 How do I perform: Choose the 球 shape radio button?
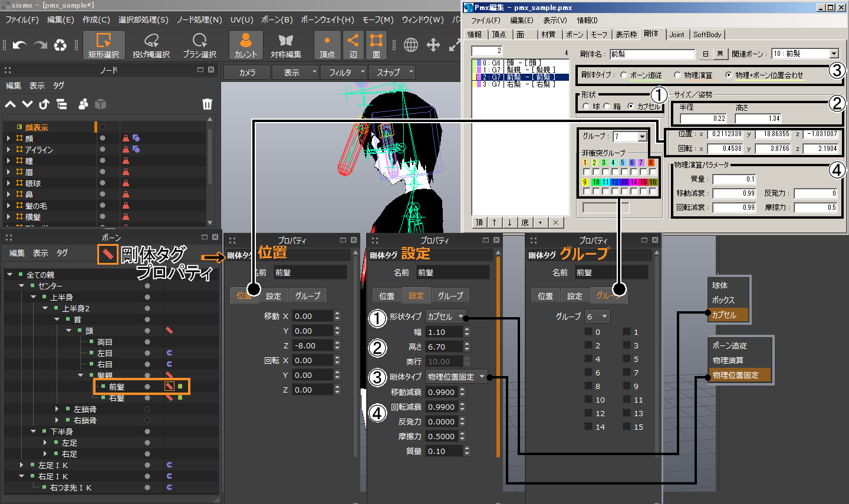pyautogui.click(x=586, y=106)
